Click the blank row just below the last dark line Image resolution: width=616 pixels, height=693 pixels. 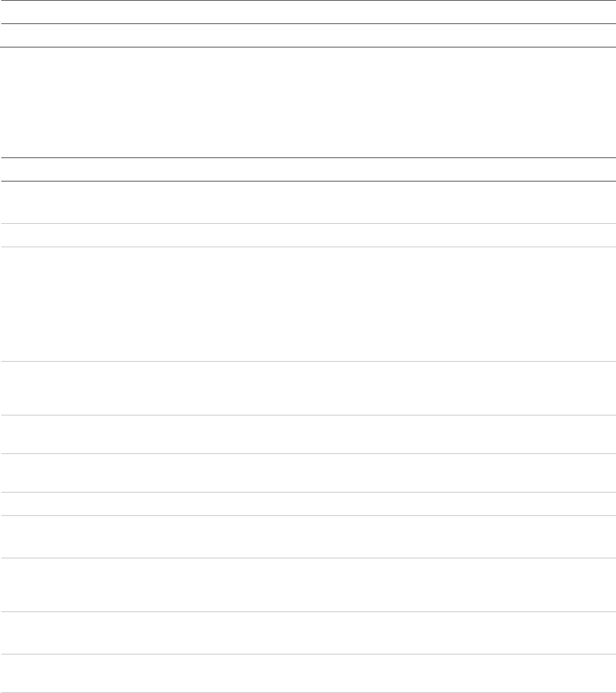pos(308,202)
